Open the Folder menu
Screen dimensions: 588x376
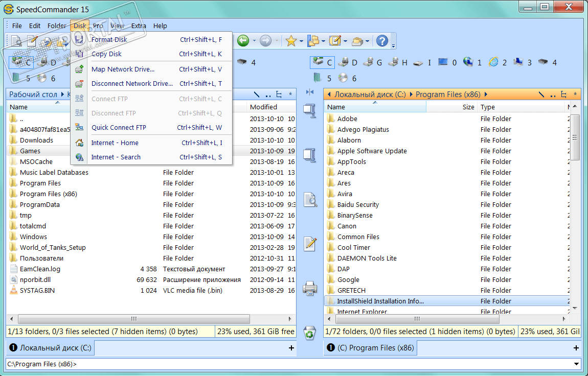pyautogui.click(x=57, y=26)
